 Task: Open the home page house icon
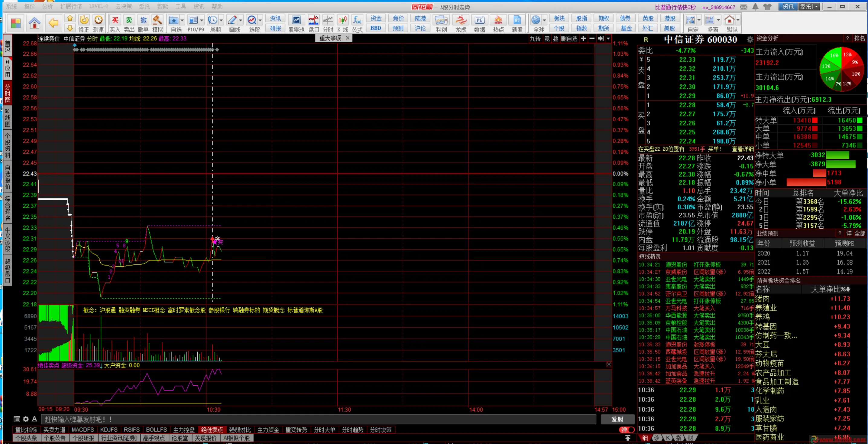point(34,23)
